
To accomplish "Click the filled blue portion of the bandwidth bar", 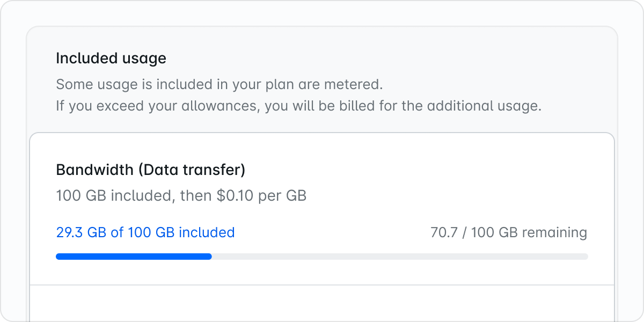I will (x=134, y=257).
